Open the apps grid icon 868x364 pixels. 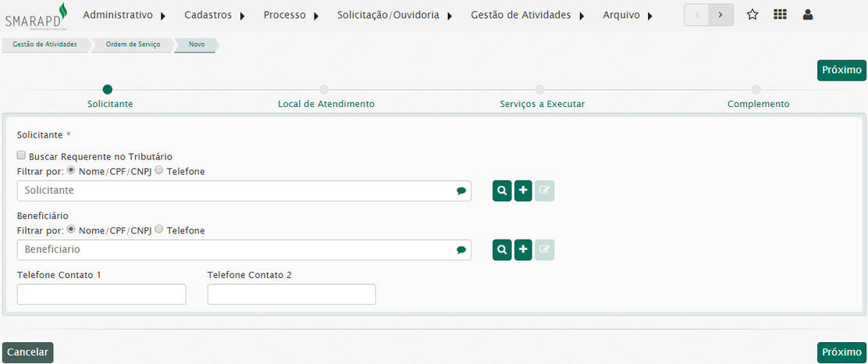point(780,15)
